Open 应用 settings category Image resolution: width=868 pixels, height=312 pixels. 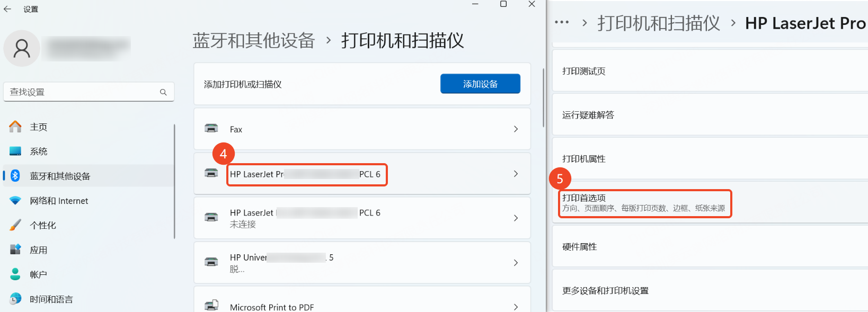[x=88, y=249]
